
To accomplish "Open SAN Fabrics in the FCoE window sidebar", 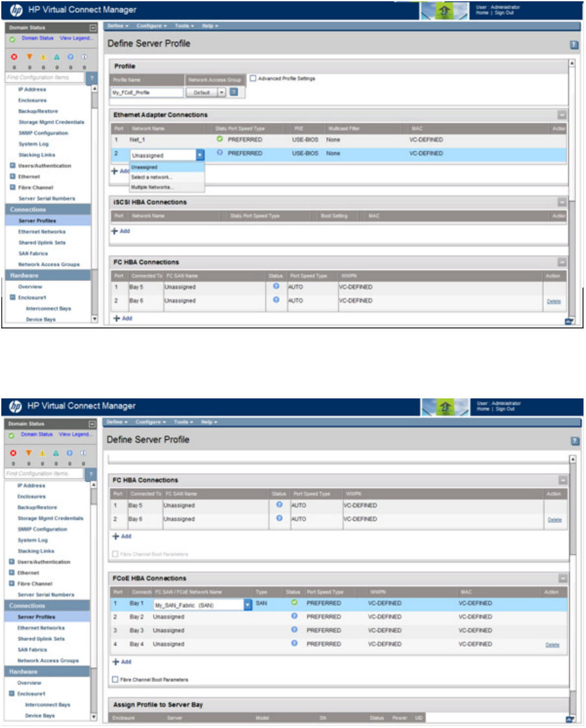I will pos(32,649).
